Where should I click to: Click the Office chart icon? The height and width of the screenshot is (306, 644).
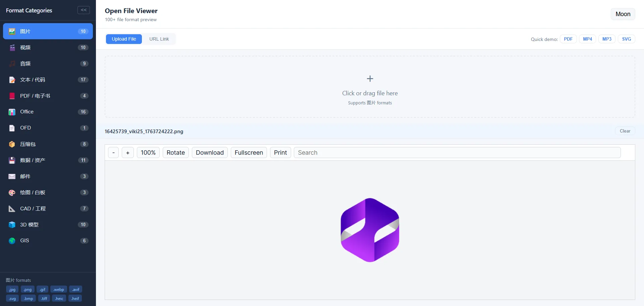pyautogui.click(x=12, y=112)
